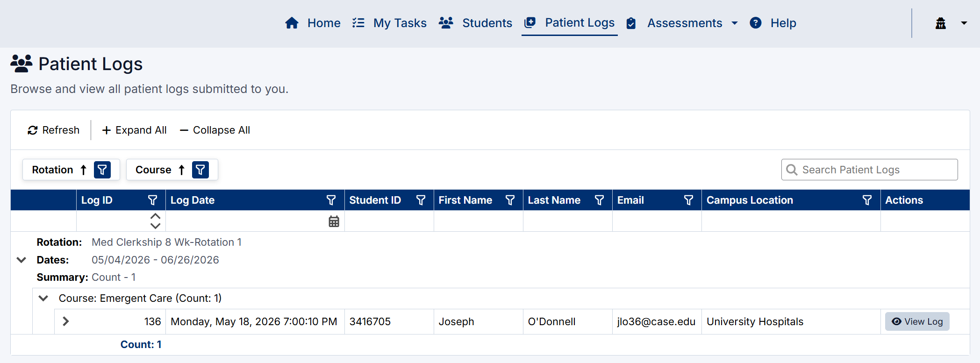Image resolution: width=980 pixels, height=363 pixels.
Task: Focus the Search Patient Logs field
Action: pos(869,170)
